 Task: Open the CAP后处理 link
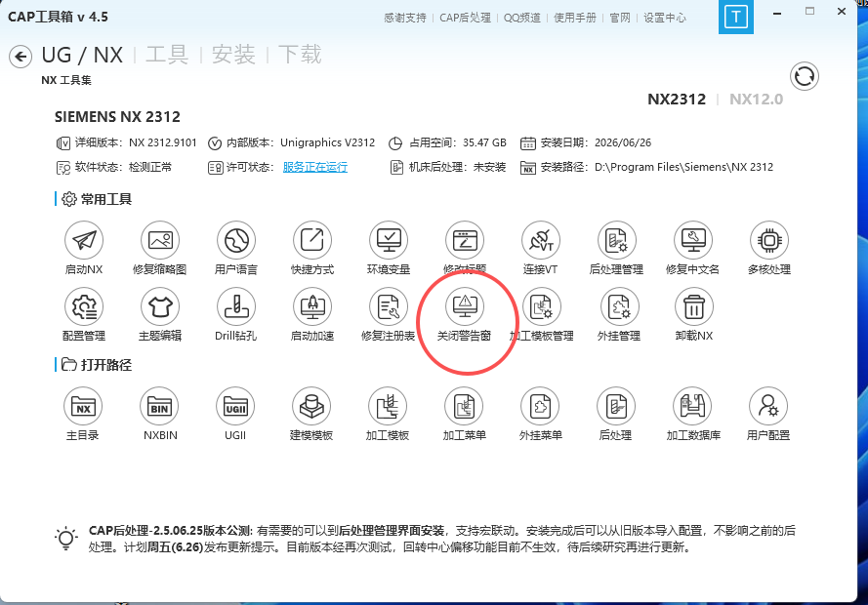click(465, 18)
